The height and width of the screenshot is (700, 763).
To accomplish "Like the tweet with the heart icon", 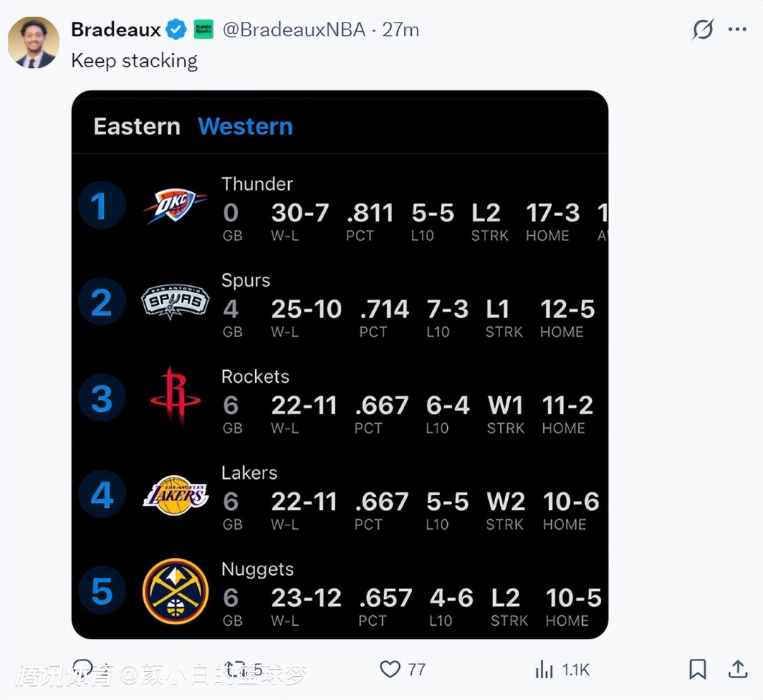I will click(x=390, y=669).
